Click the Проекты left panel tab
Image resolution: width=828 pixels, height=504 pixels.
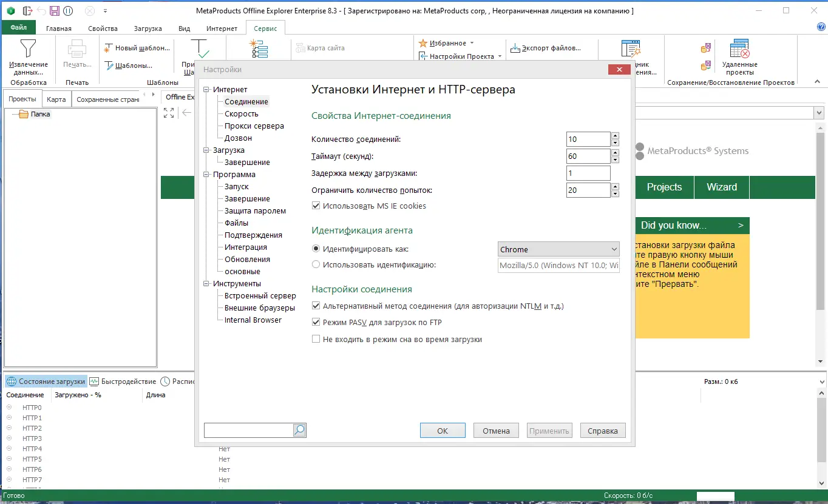[22, 99]
